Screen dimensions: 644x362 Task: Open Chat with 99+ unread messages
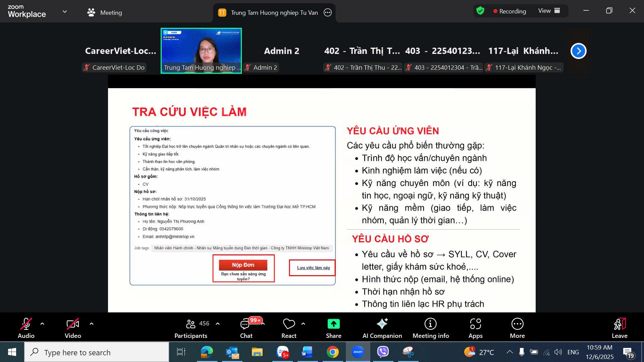(x=246, y=327)
